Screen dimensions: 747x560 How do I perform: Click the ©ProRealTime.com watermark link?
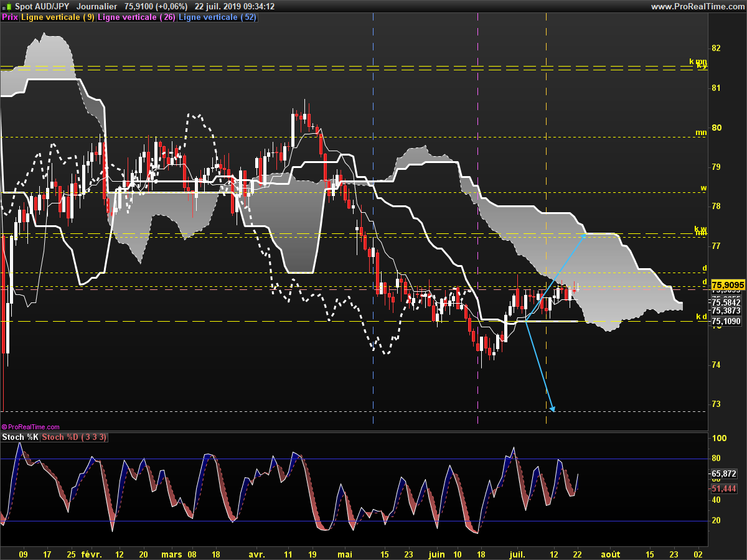click(x=31, y=427)
